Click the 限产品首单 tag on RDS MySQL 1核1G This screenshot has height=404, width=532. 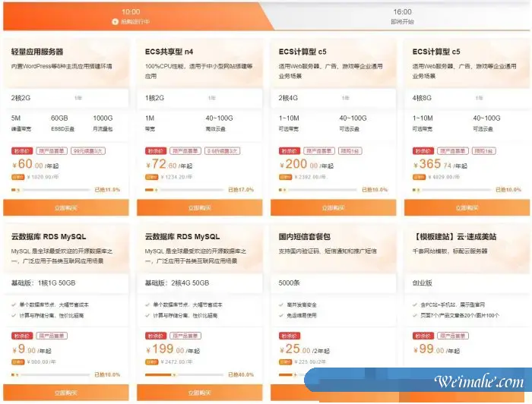pos(52,336)
